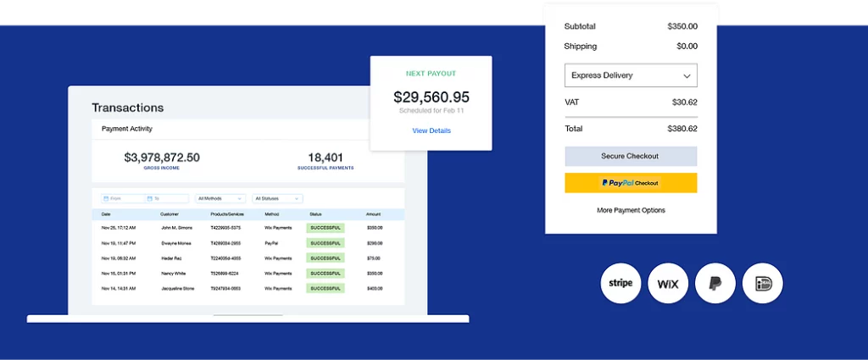Click the Status column header
The height and width of the screenshot is (360, 868).
pyautogui.click(x=315, y=214)
